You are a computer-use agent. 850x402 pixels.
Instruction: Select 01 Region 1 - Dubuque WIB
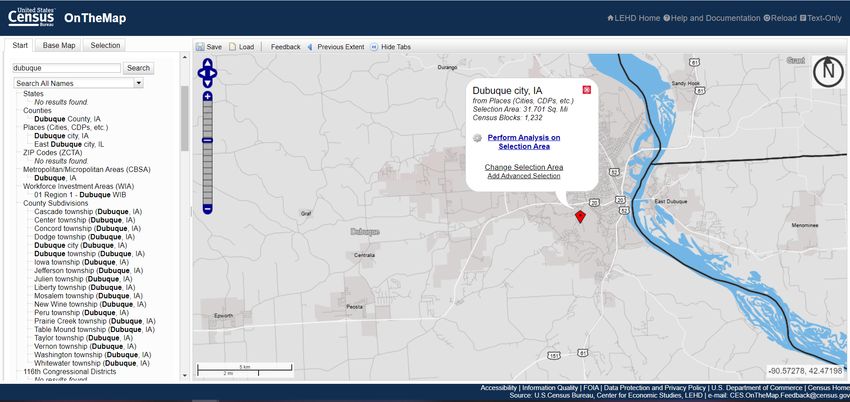pos(80,194)
